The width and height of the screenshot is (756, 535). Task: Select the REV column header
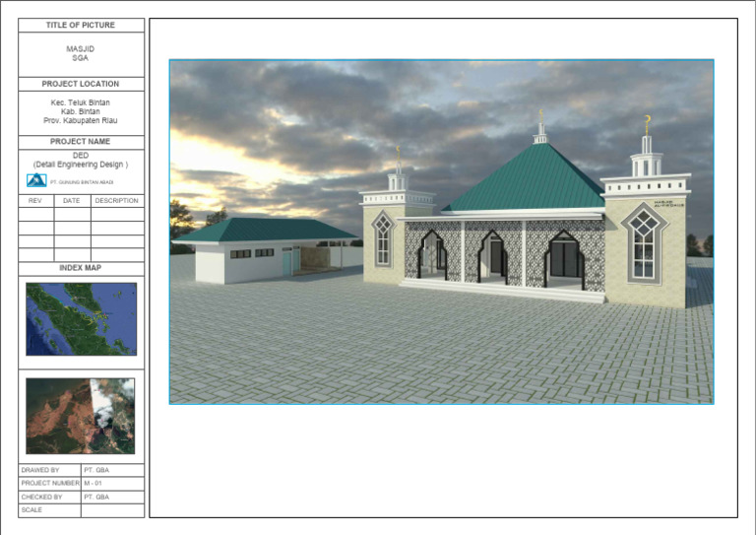point(34,201)
